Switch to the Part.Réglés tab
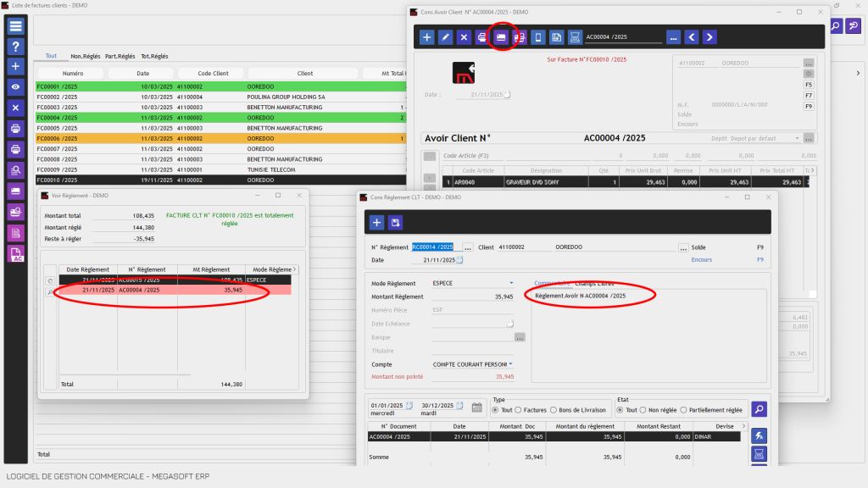The height and width of the screenshot is (488, 868). coord(120,56)
